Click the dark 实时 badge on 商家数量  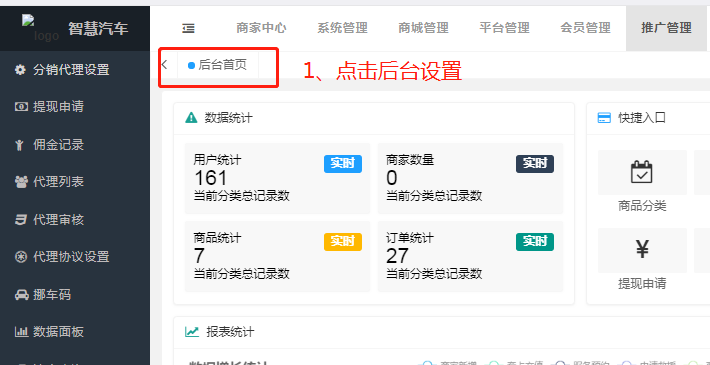[535, 164]
